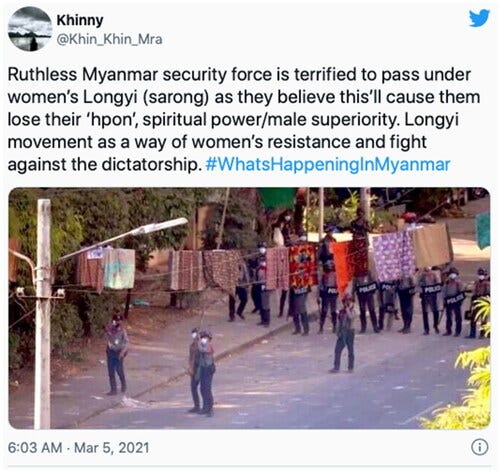Image resolution: width=500 pixels, height=472 pixels.
Task: Click the pair of officers on the road
Action: pyautogui.click(x=202, y=371)
